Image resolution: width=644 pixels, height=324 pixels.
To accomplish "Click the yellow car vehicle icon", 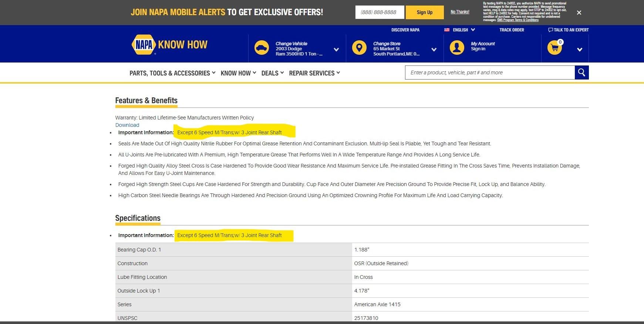I will 262,48.
